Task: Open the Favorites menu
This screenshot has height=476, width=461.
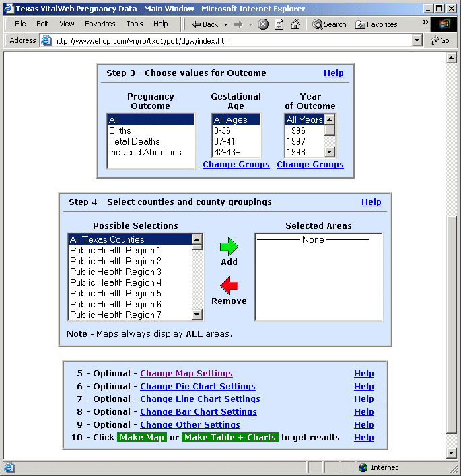Action: tap(100, 24)
